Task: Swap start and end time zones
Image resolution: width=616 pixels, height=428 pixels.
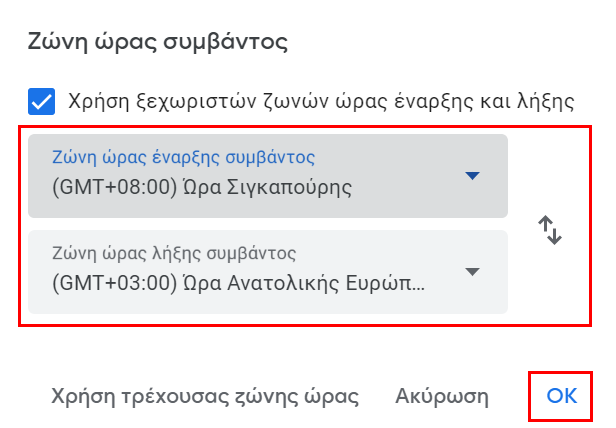Action: pos(550,230)
